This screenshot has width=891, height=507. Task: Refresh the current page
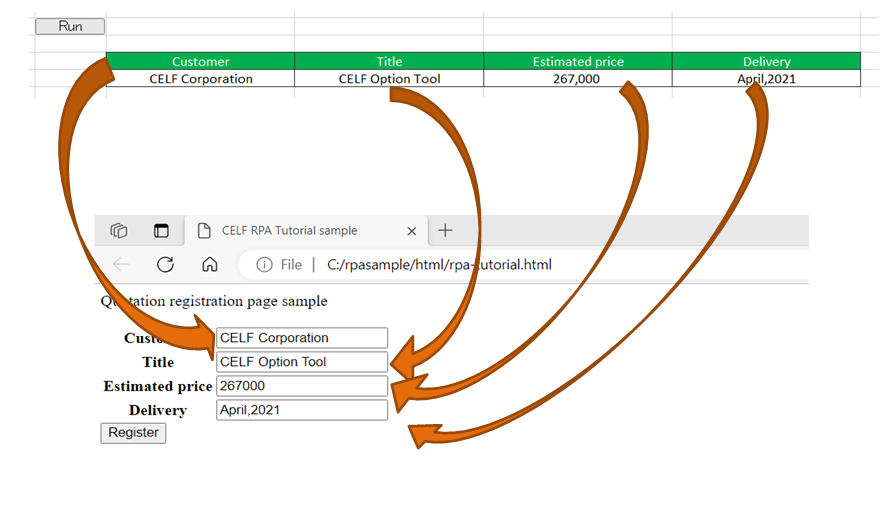(x=165, y=265)
